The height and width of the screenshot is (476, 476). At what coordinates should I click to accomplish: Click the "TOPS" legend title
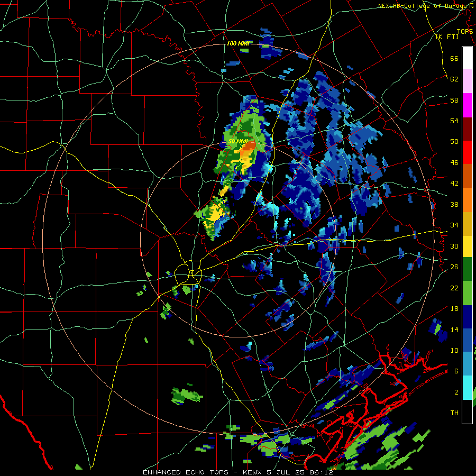(465, 31)
